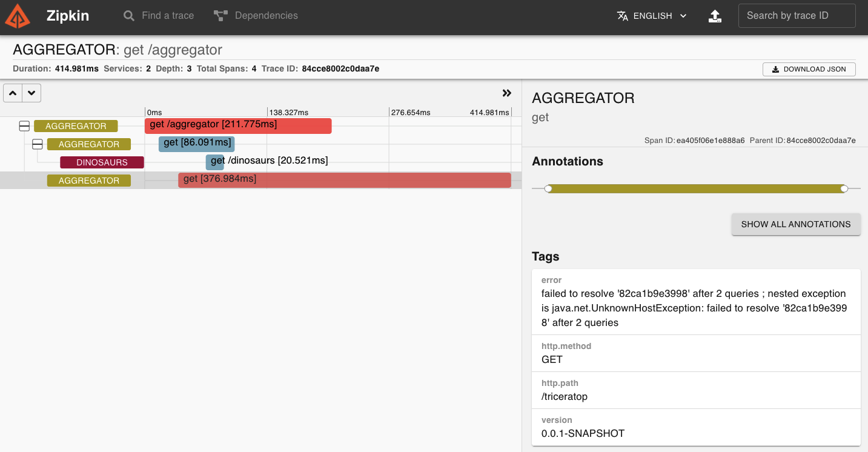Expand spans with the down chevron button
The height and width of the screenshot is (452, 868).
click(x=31, y=93)
